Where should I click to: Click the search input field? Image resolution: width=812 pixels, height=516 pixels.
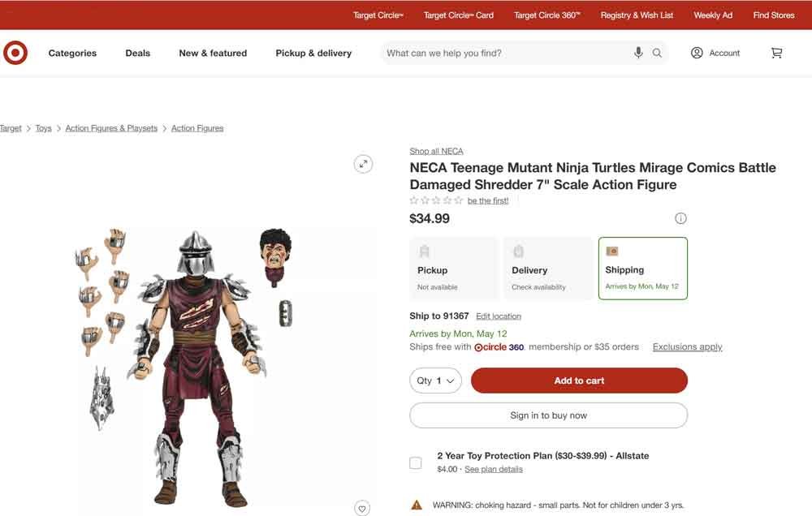point(503,53)
